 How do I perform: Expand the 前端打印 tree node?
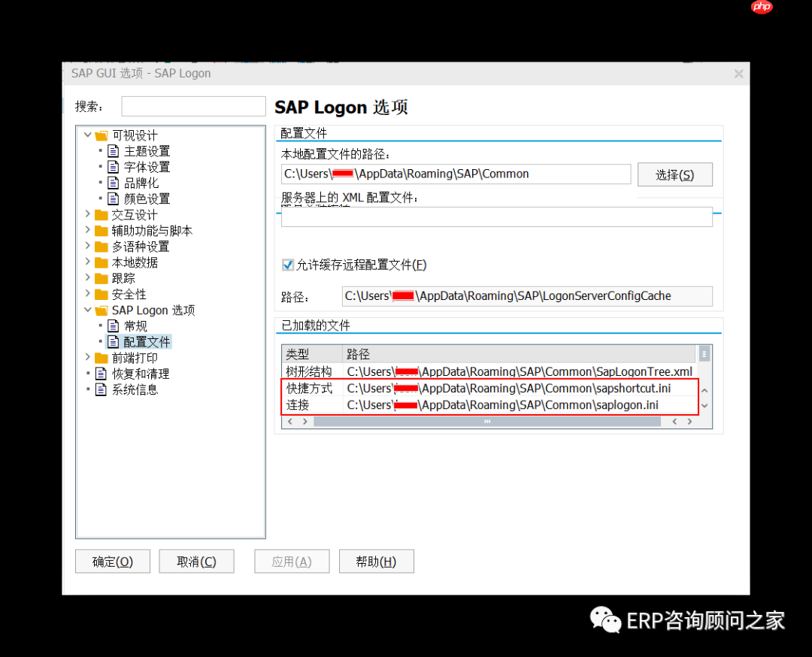tap(87, 357)
